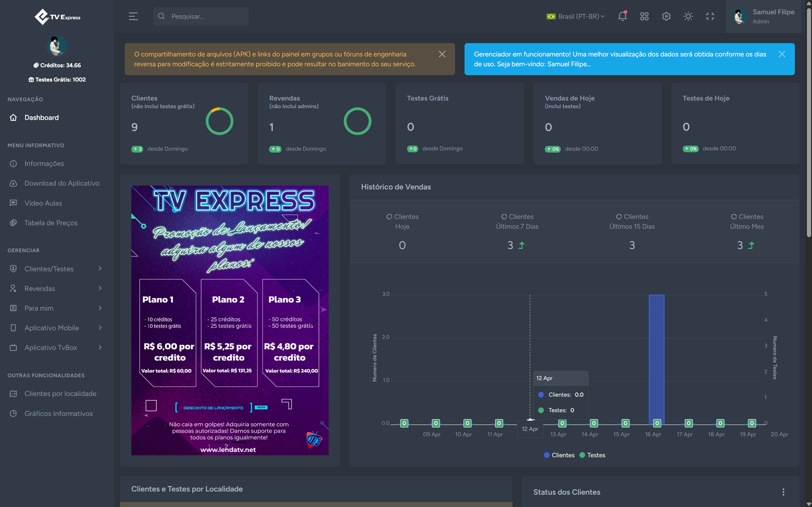Click the sidebar profile avatar
Viewport: 812px width, 507px height.
tap(57, 46)
